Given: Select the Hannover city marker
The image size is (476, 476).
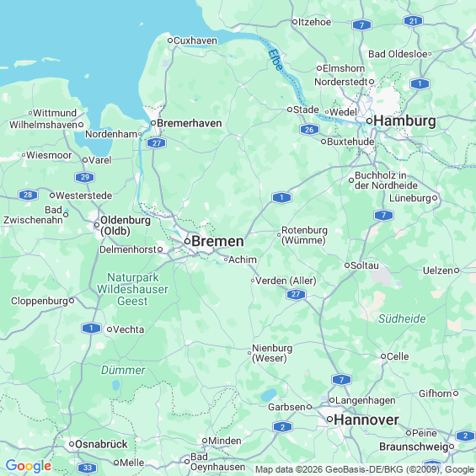Looking at the screenshot, I should (330, 420).
